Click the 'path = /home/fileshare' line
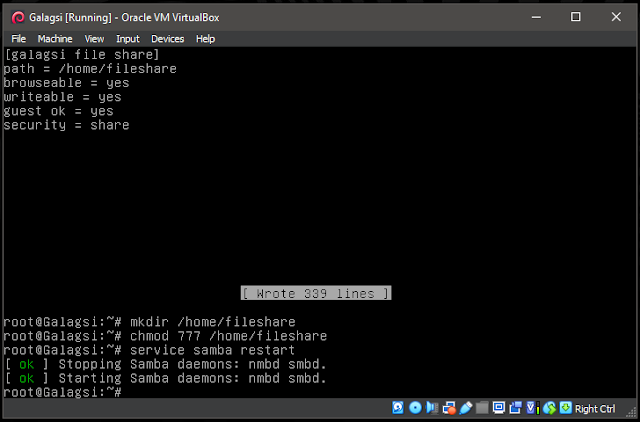 coord(90,69)
